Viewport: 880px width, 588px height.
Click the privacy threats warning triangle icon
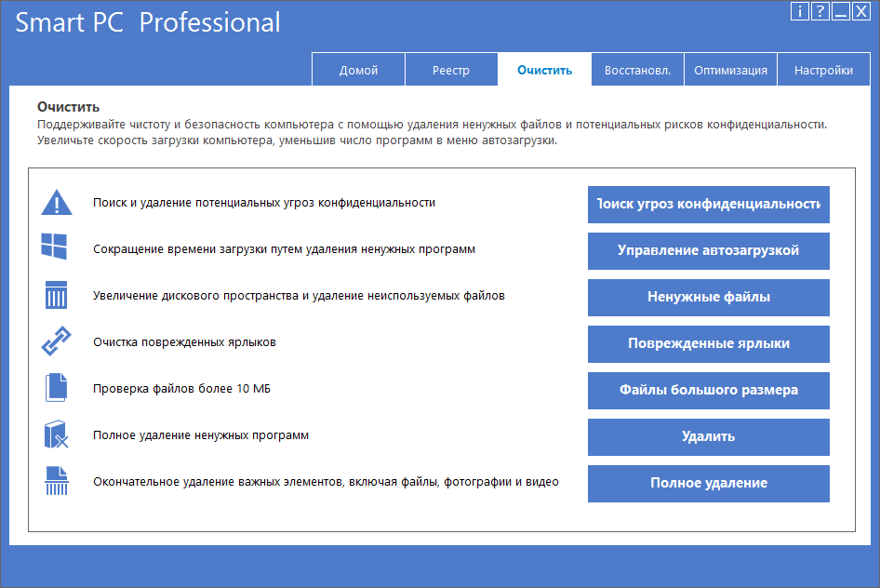click(x=57, y=203)
